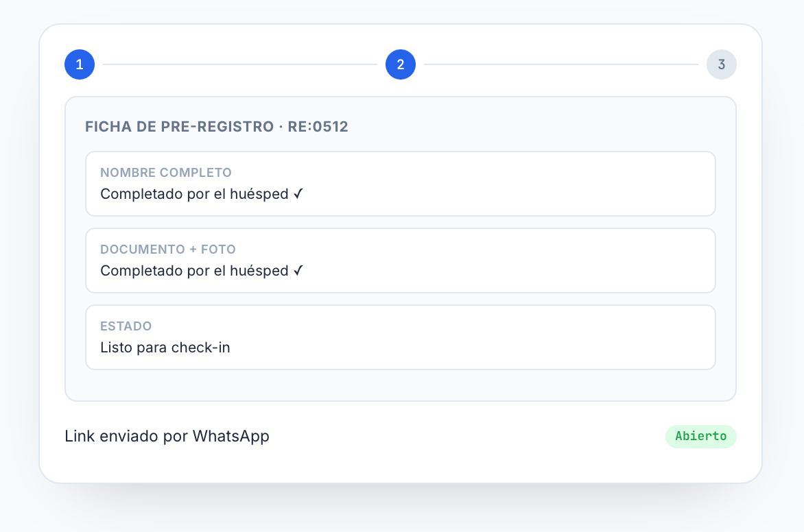Go to step 1 circle
The image size is (804, 532).
pos(80,64)
